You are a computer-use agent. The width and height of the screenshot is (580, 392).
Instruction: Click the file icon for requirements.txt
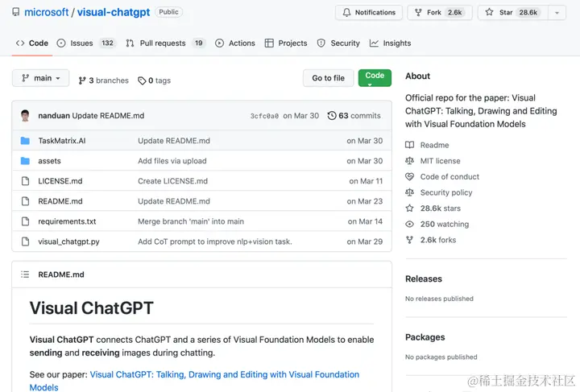(25, 221)
